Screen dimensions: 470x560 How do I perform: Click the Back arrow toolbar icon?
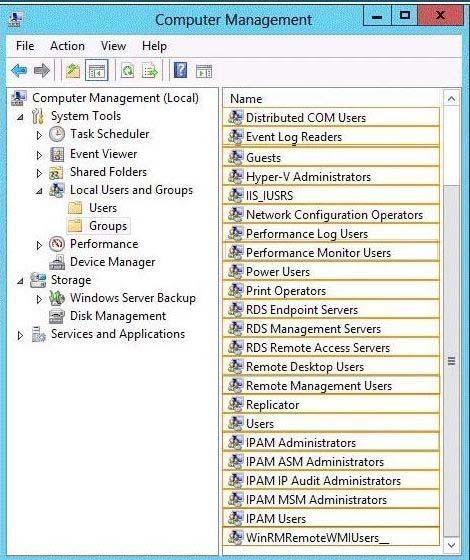(19, 70)
